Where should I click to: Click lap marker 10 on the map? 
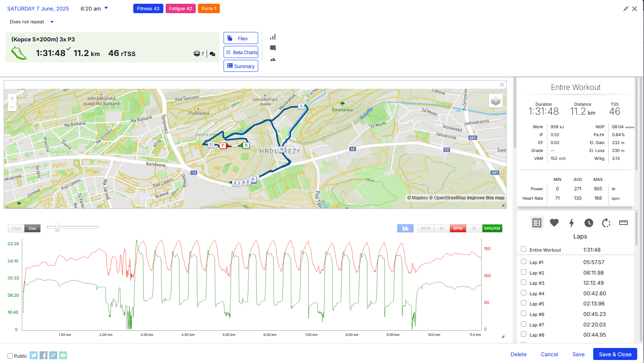(282, 149)
